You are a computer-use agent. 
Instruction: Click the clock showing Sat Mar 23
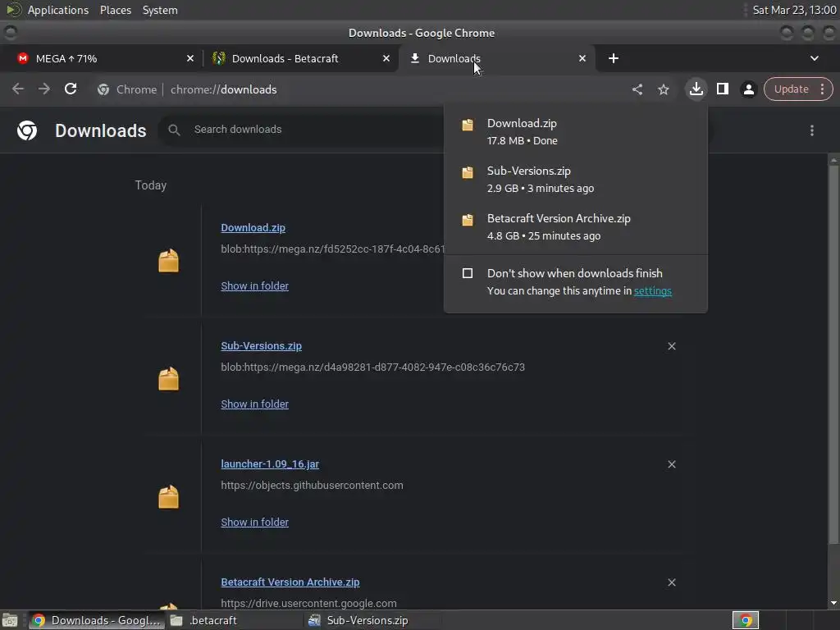[x=794, y=10]
